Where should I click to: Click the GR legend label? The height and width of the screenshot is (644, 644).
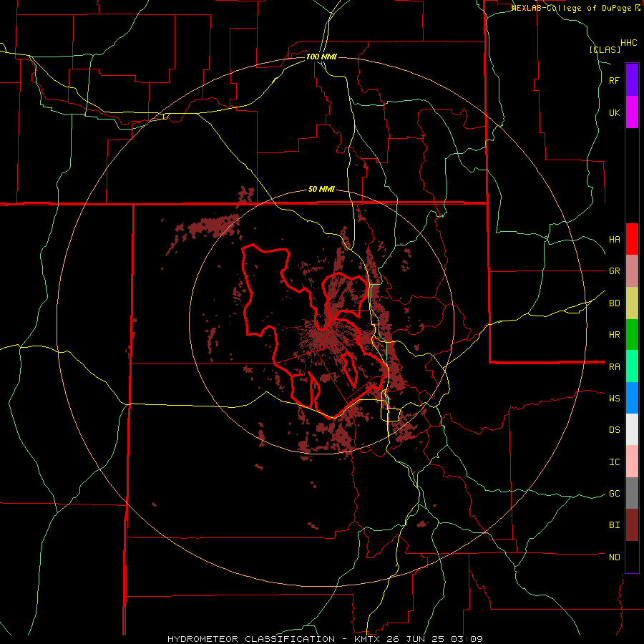[x=615, y=271]
